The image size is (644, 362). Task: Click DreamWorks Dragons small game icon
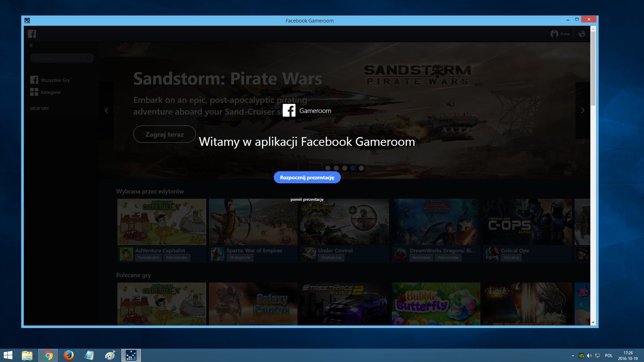click(x=401, y=254)
